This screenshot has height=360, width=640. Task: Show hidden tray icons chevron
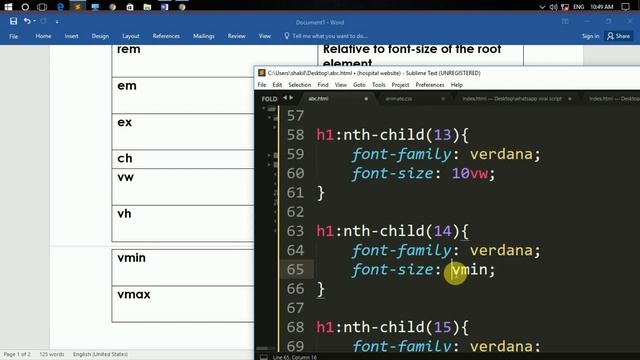(542, 7)
